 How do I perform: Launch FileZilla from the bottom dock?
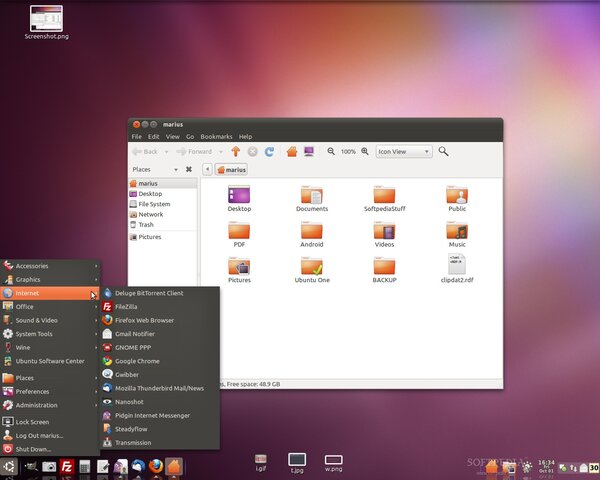[x=67, y=467]
